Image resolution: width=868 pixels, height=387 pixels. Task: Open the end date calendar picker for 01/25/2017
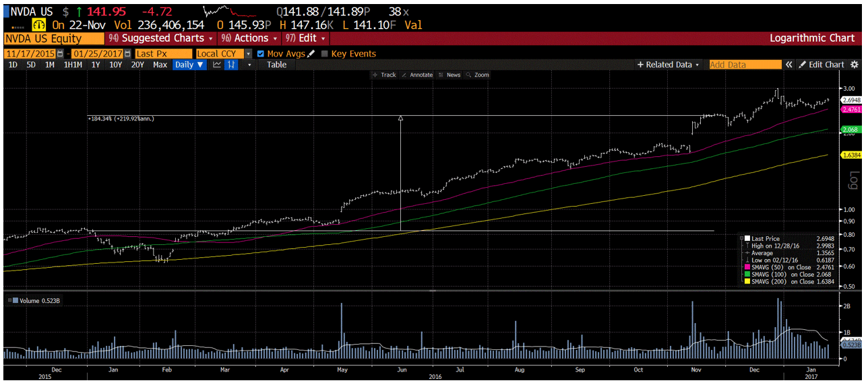(x=127, y=54)
